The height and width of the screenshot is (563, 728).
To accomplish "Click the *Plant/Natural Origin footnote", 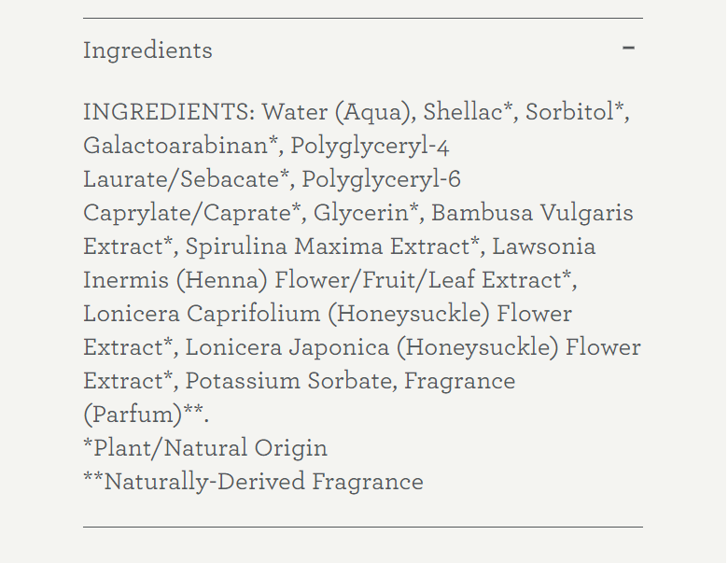I will pos(205,448).
